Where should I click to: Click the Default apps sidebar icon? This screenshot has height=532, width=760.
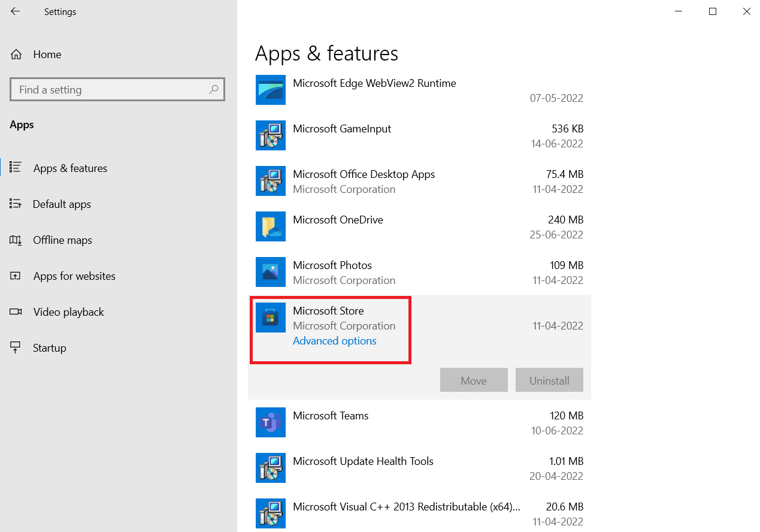click(x=16, y=204)
